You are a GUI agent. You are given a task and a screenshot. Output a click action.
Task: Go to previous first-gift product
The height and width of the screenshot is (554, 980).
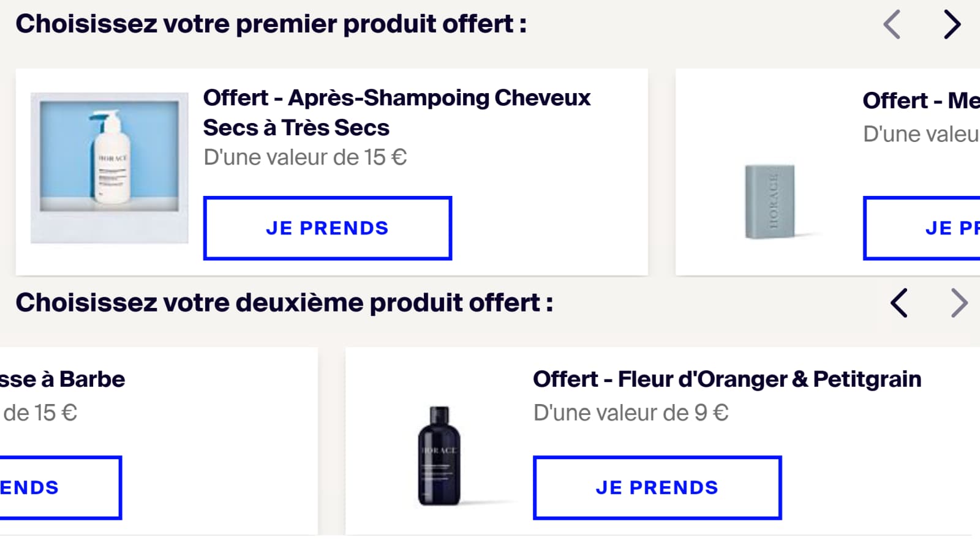click(892, 24)
